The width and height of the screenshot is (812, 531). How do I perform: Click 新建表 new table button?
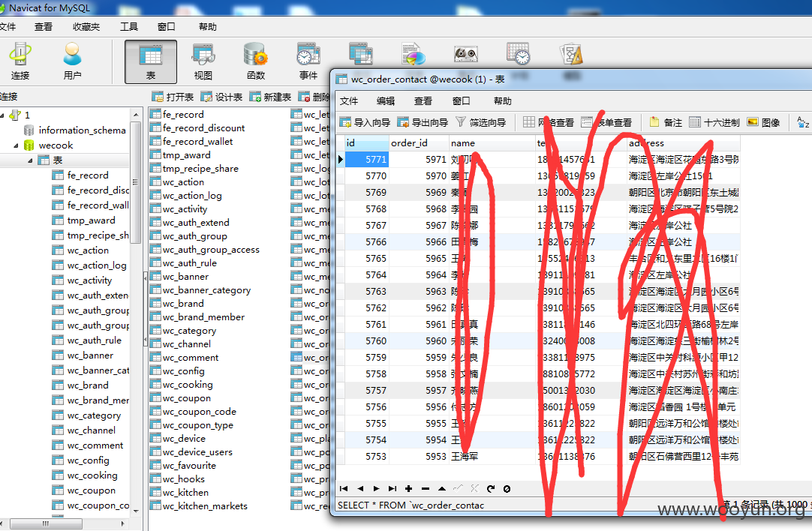pyautogui.click(x=270, y=97)
